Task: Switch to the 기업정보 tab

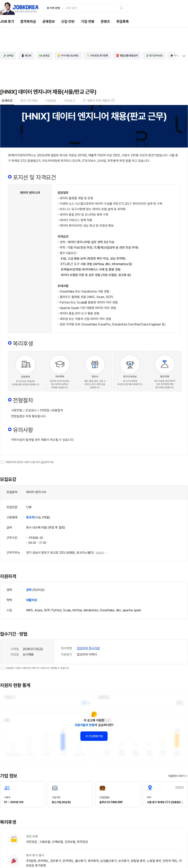Action: [x=51, y=101]
